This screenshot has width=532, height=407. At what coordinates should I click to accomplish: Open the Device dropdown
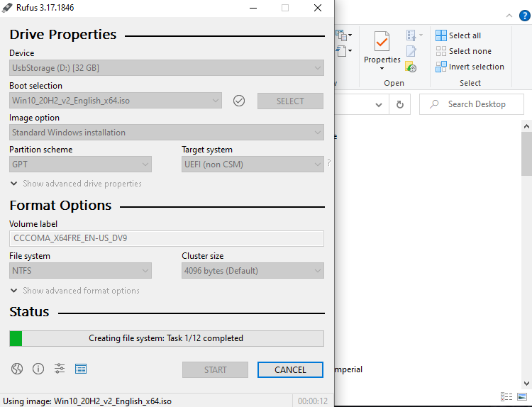167,68
